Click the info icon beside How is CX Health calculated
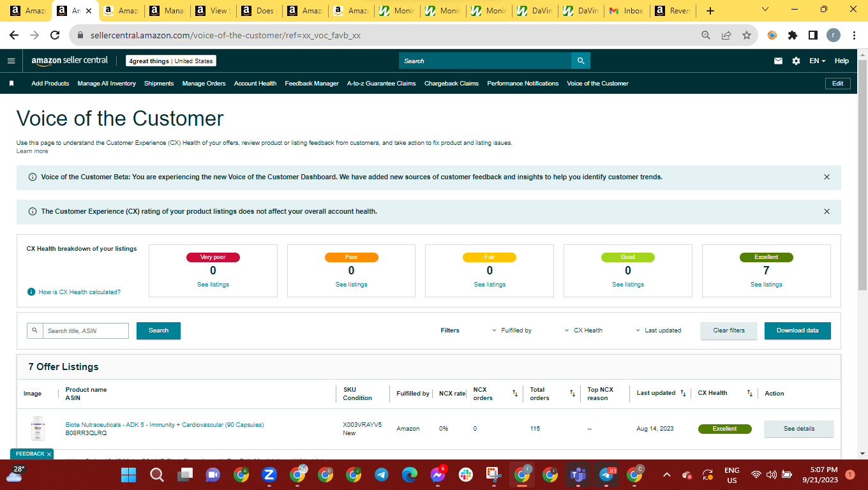Viewport: 868px width, 490px height. click(31, 292)
